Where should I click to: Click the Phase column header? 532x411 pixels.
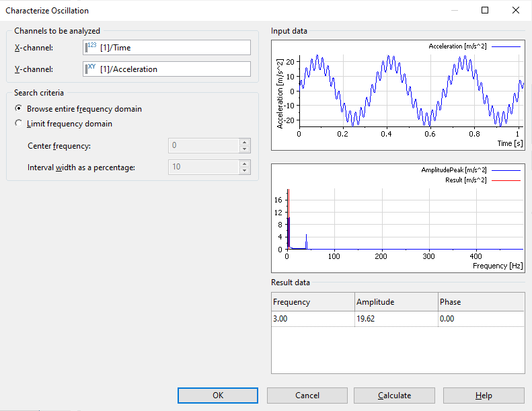tap(480, 302)
